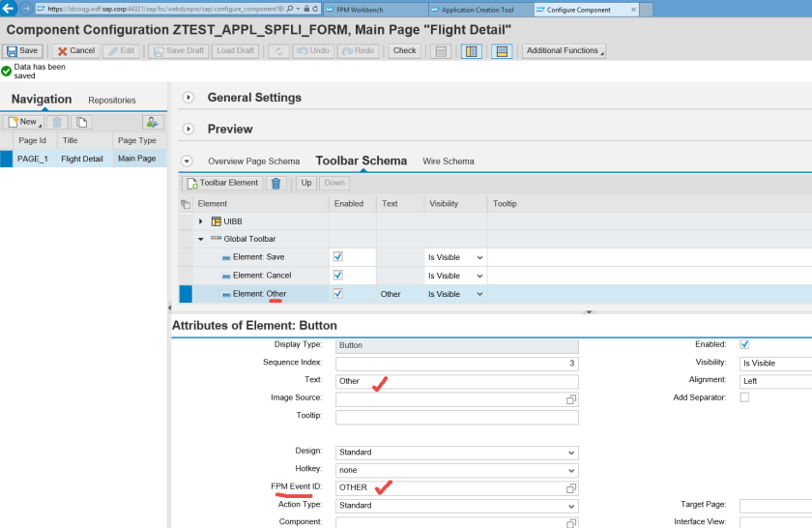Toggle Enabled checkbox for Element: Cancel
The height and width of the screenshot is (528, 812).
[337, 276]
